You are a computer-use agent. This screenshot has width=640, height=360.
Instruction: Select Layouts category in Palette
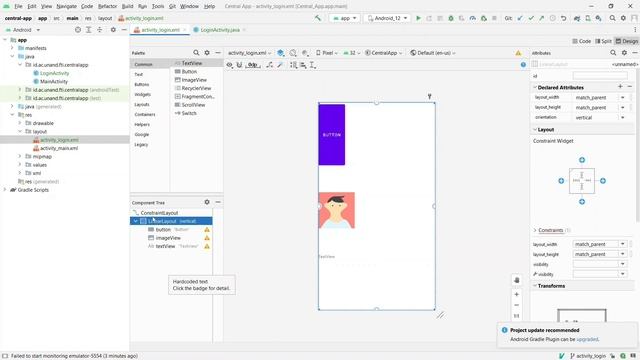point(142,104)
